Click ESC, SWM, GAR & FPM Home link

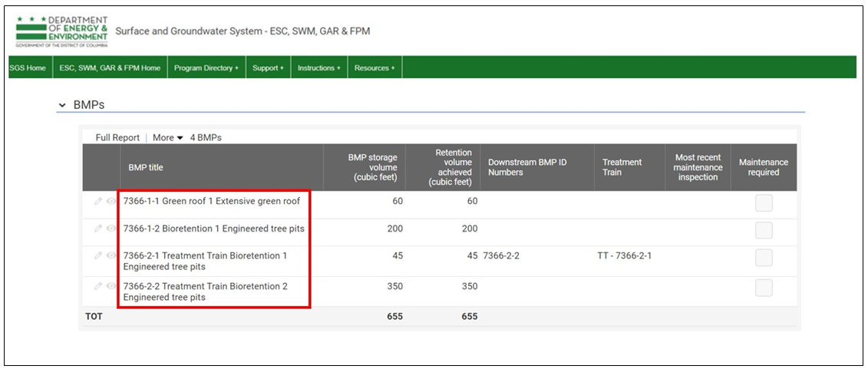click(x=110, y=68)
